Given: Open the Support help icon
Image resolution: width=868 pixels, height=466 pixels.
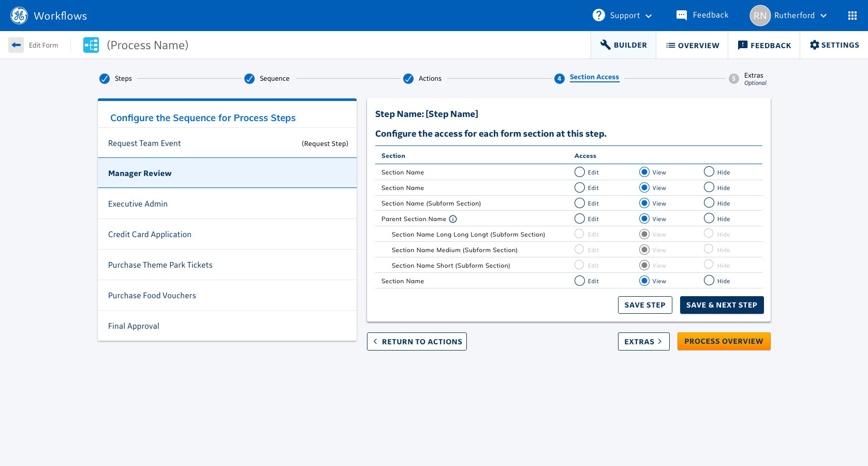Looking at the screenshot, I should pos(599,15).
